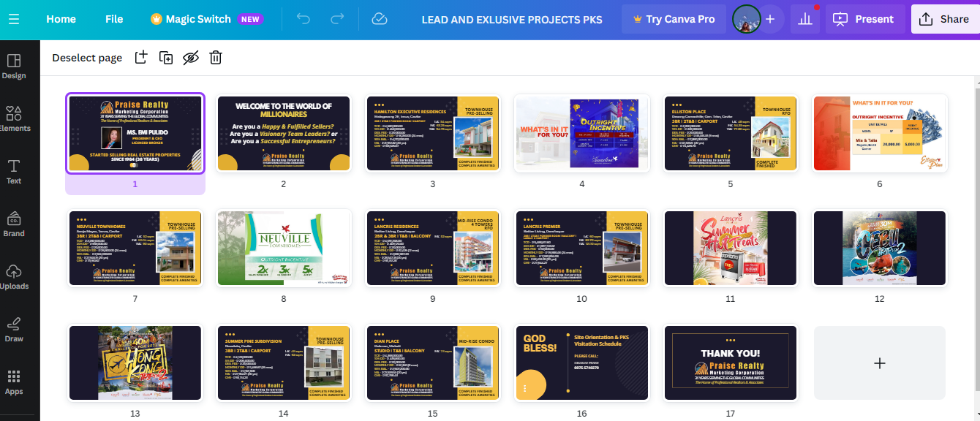Add a new page icon in toolbar
The width and height of the screenshot is (980, 421).
pos(141,57)
